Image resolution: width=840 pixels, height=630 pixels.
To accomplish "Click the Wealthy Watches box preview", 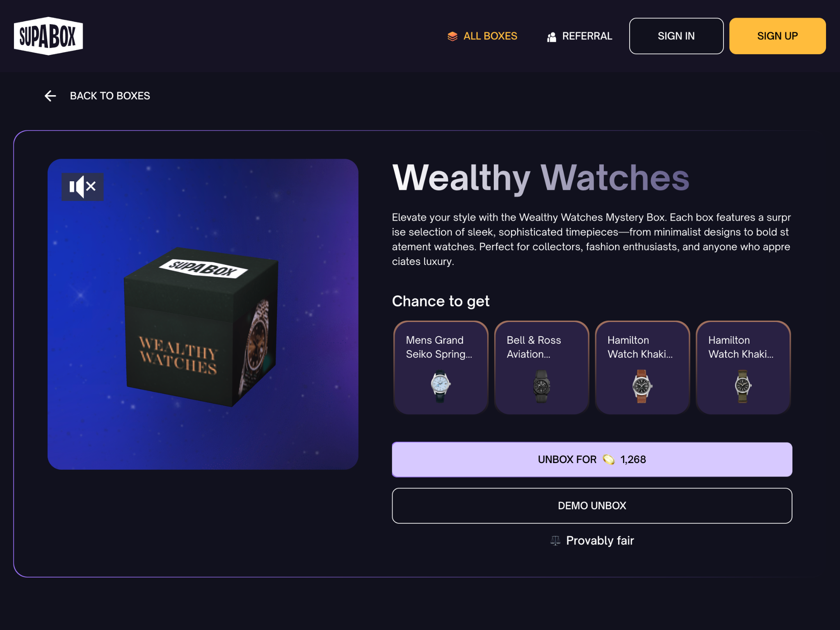I will [203, 314].
